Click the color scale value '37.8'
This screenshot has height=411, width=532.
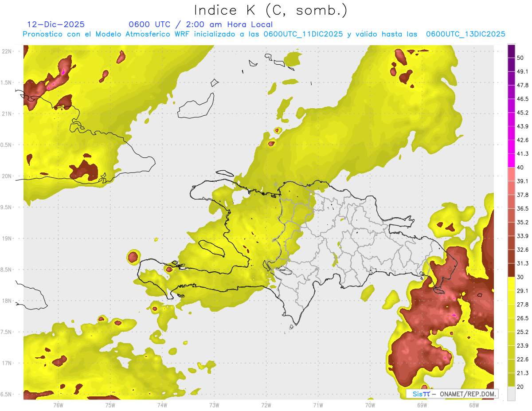click(x=523, y=195)
